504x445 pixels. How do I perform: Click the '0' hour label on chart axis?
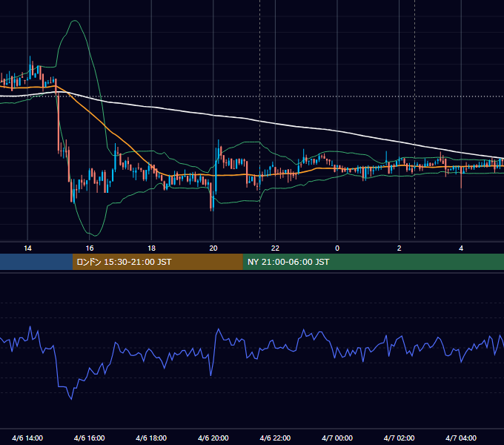[x=337, y=248]
